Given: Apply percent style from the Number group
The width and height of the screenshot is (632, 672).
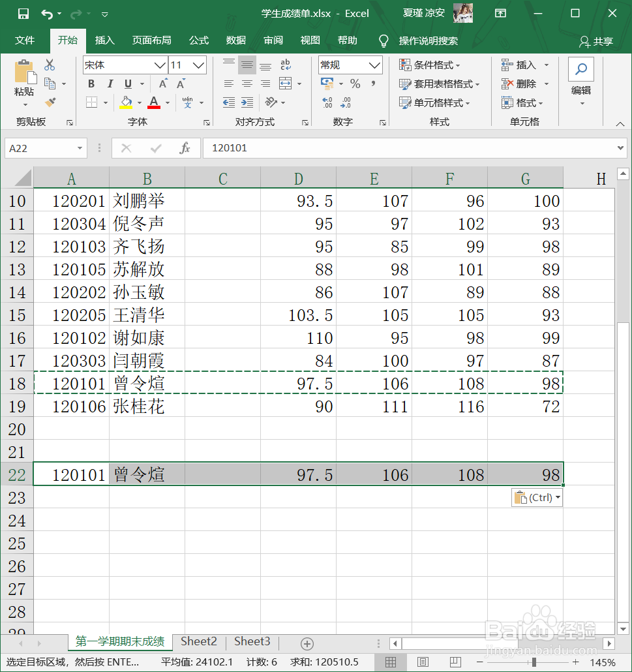Looking at the screenshot, I should (x=355, y=84).
